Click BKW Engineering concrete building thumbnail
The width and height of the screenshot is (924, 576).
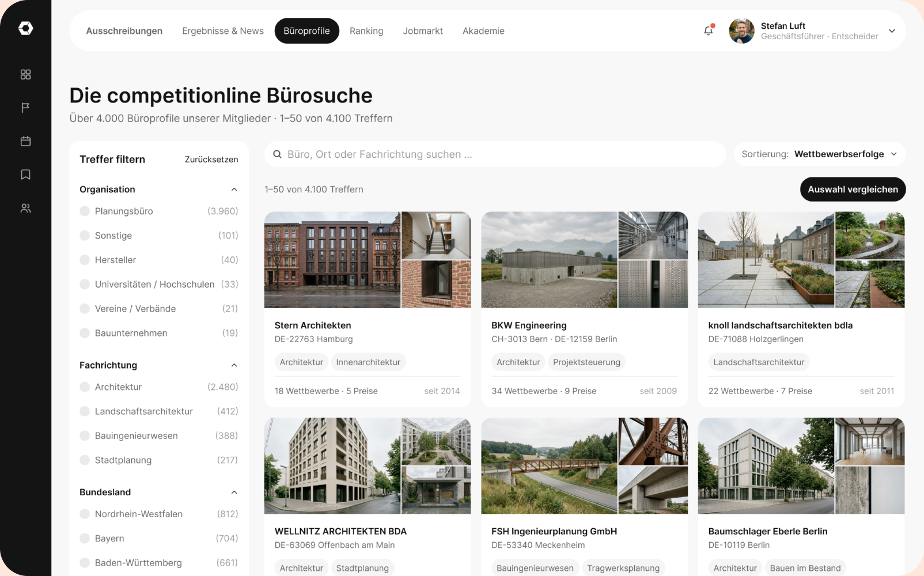[x=549, y=260]
